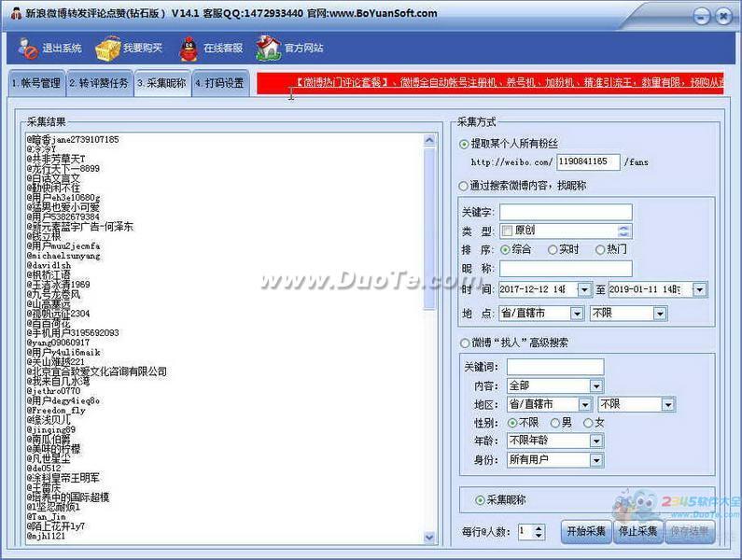The image size is (742, 560).
Task: Select gender 男 radio button
Action: tap(554, 423)
